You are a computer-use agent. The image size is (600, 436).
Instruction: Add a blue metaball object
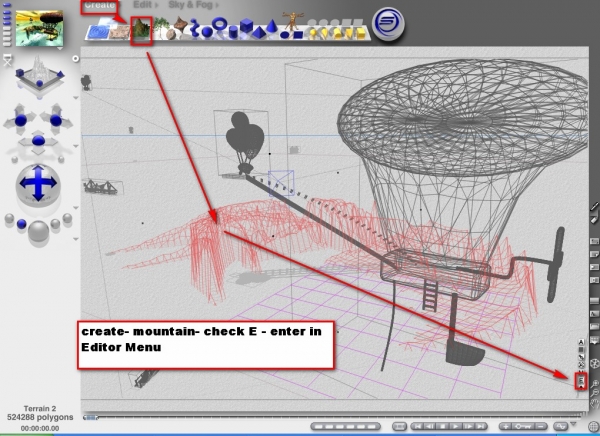pyautogui.click(x=195, y=28)
